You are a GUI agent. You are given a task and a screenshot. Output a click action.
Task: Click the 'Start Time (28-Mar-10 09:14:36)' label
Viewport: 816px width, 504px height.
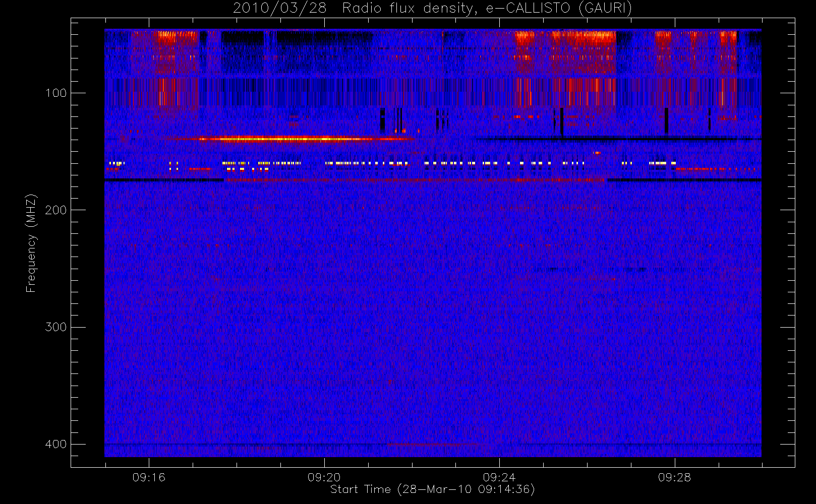click(433, 489)
